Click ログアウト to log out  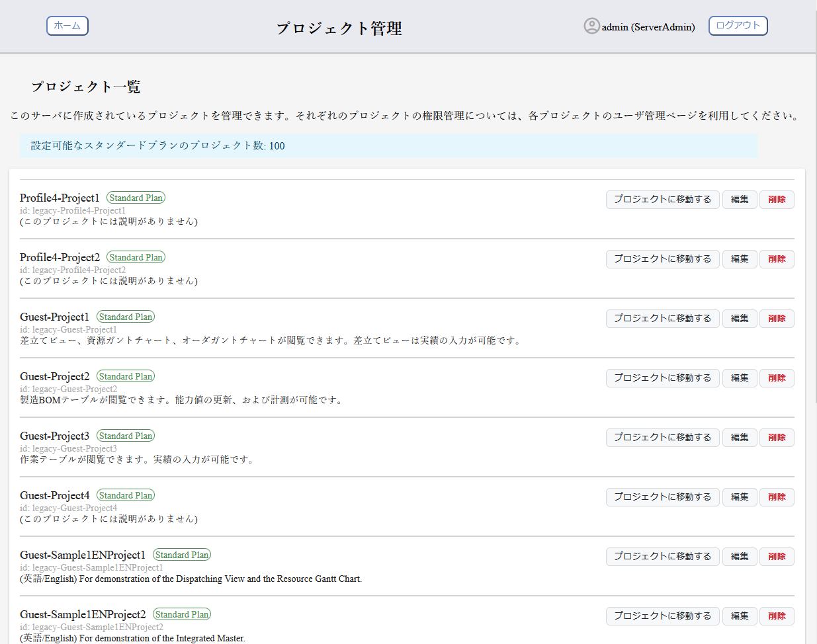coord(738,26)
